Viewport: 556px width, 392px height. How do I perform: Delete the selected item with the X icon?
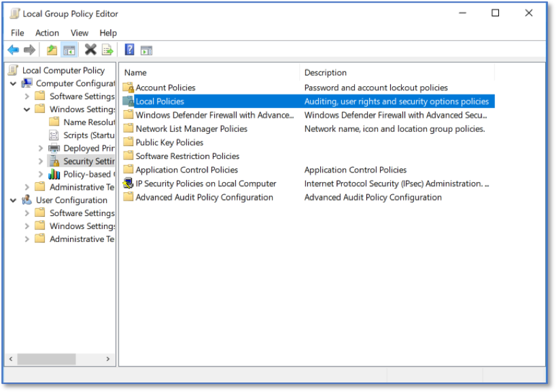point(90,50)
